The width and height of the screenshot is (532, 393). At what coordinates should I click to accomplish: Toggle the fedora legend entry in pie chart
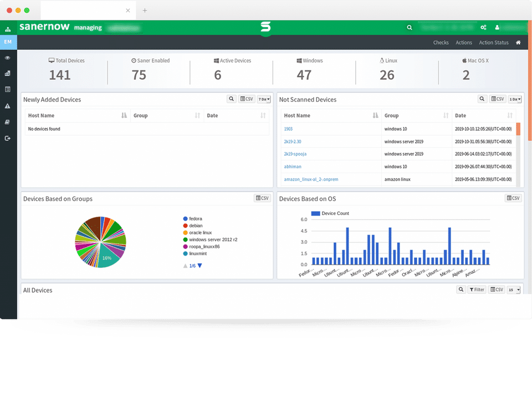[193, 218]
